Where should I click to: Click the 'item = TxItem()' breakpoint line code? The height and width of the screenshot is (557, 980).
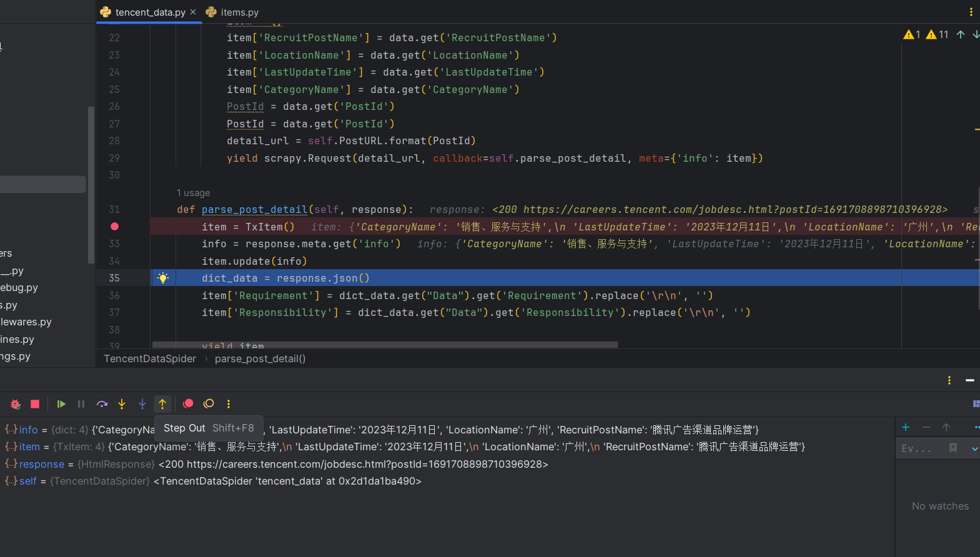[x=248, y=227]
